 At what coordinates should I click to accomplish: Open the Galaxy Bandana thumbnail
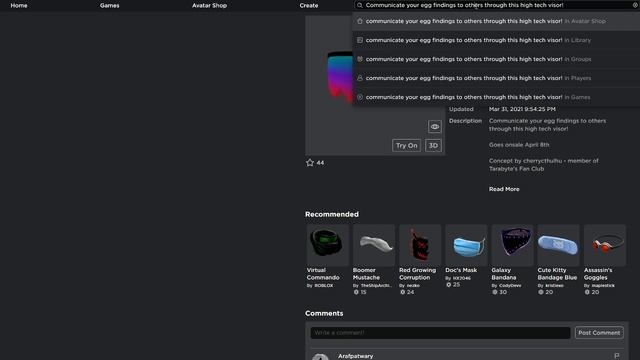point(512,245)
